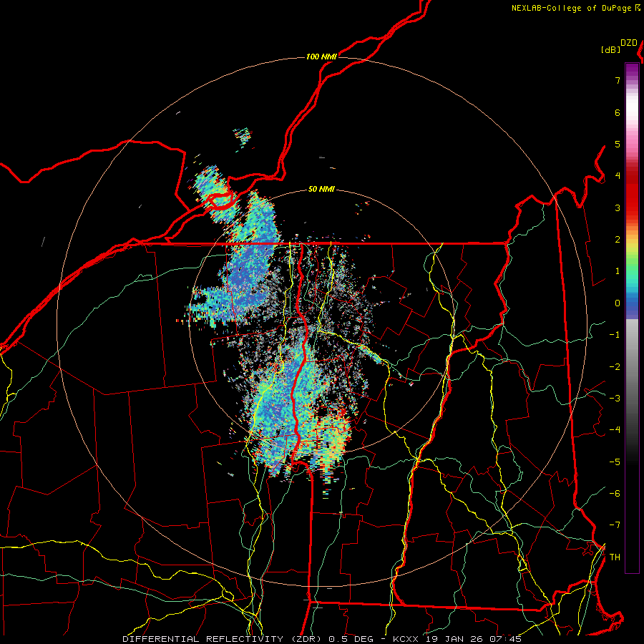Click the 0 value on color scale
The width and height of the screenshot is (644, 644).
(x=618, y=303)
